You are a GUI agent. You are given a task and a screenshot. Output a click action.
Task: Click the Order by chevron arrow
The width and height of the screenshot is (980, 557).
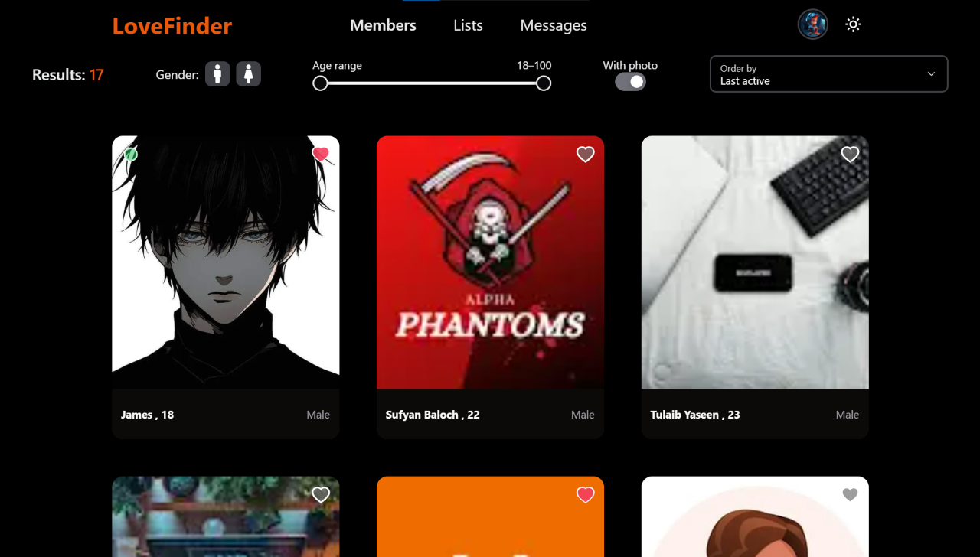931,74
